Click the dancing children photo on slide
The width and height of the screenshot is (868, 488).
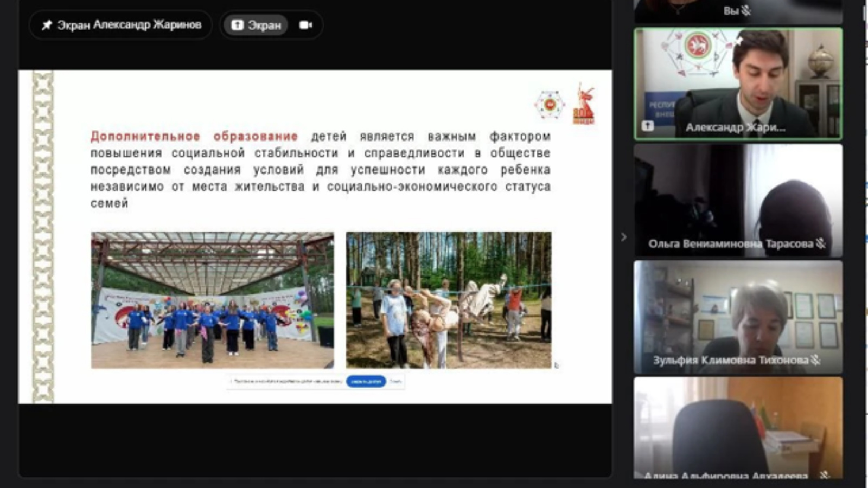tap(212, 300)
